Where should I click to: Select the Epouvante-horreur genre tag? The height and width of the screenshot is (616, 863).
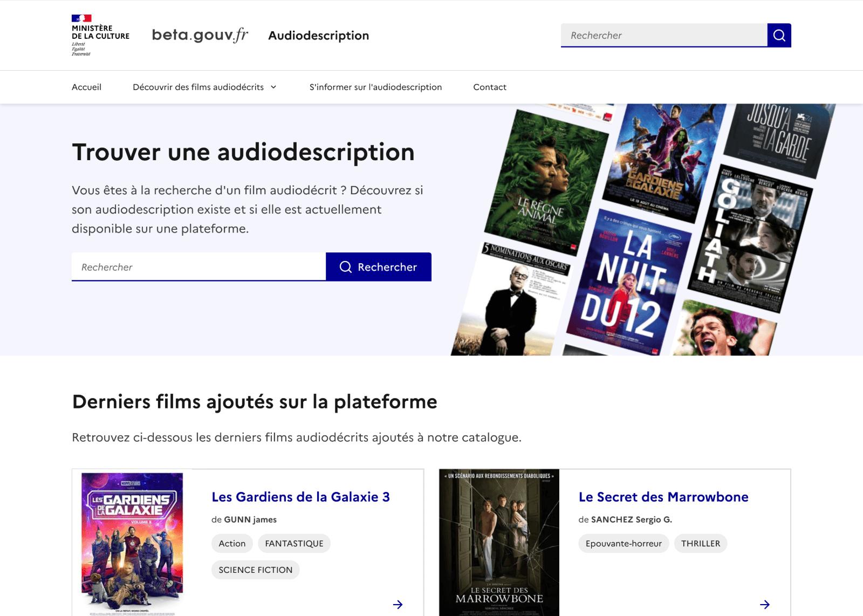coord(624,544)
